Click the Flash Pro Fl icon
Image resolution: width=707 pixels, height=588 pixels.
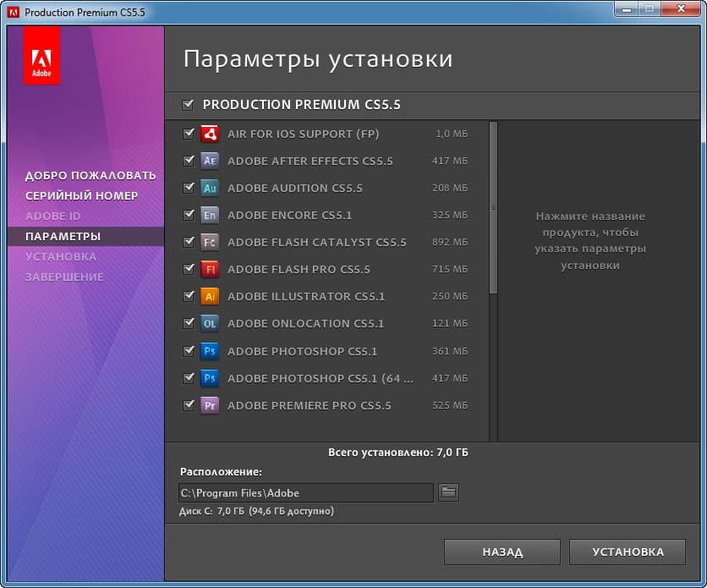[210, 269]
